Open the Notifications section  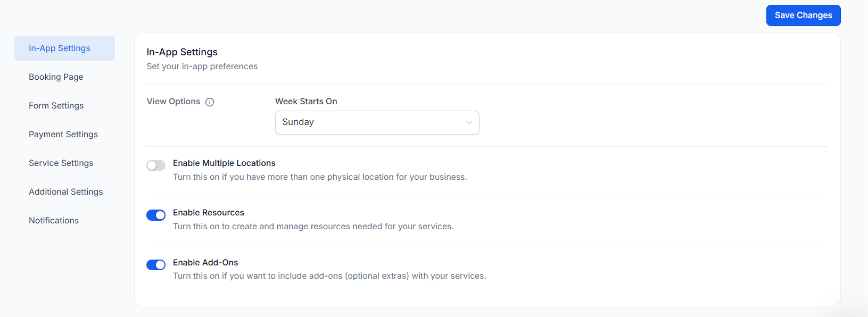pyautogui.click(x=54, y=221)
